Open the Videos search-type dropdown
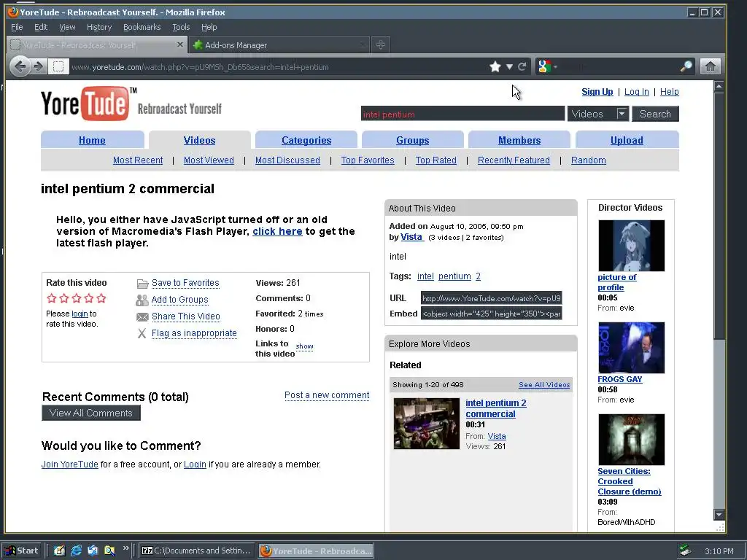Screen dimensions: 747x560 click(598, 114)
